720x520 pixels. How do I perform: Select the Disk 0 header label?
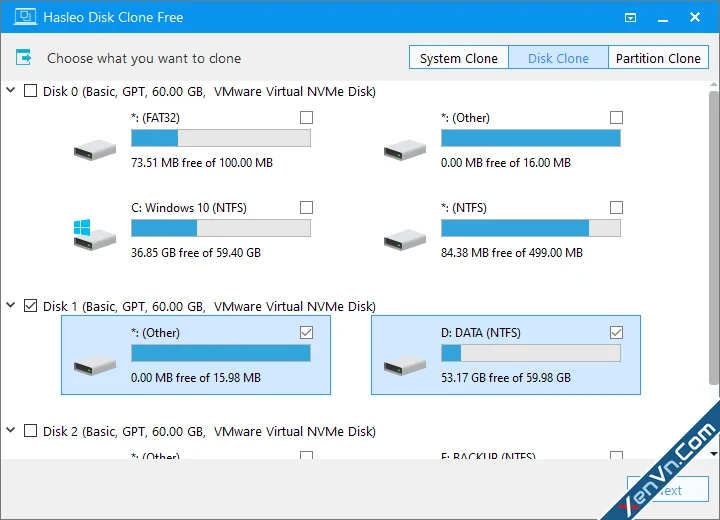[x=209, y=91]
